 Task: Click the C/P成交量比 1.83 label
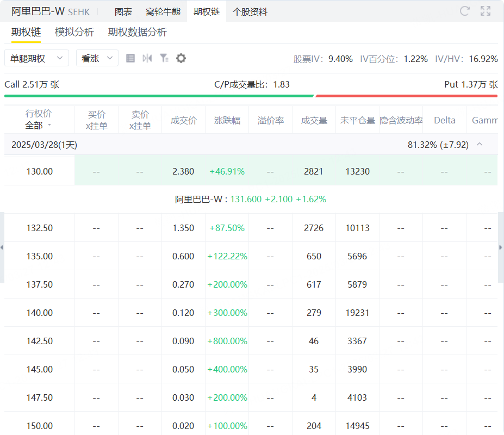coord(252,85)
